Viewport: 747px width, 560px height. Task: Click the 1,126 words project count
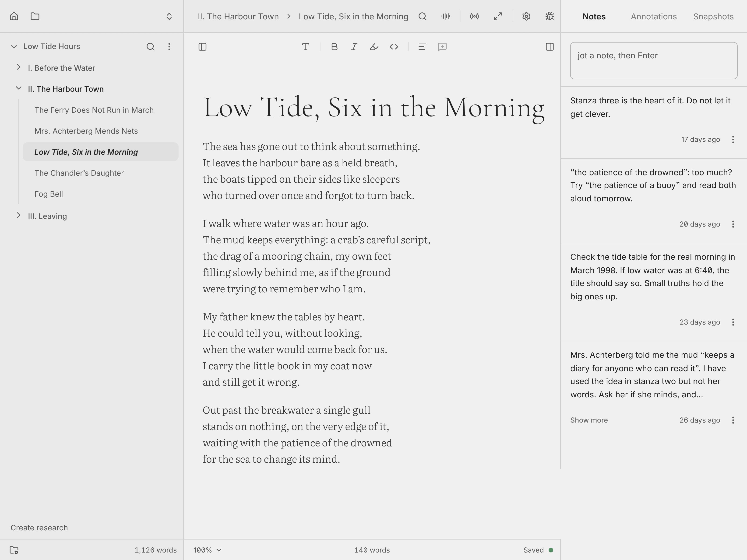click(x=156, y=550)
